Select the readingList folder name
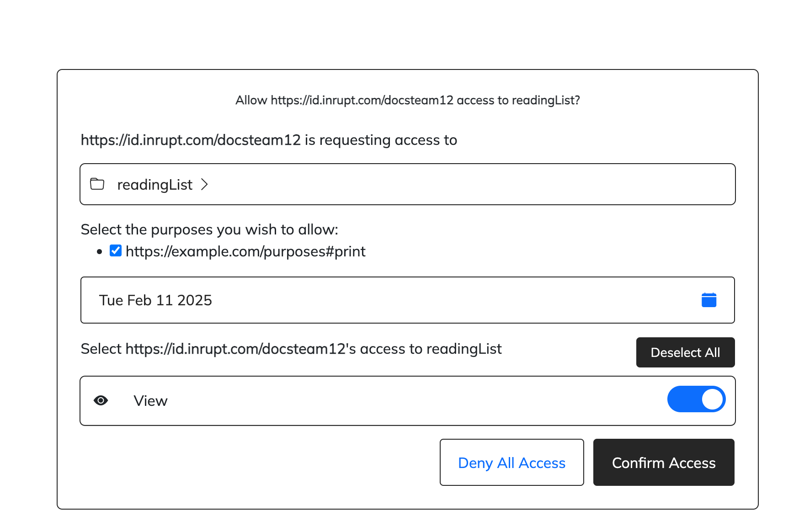 pos(154,185)
